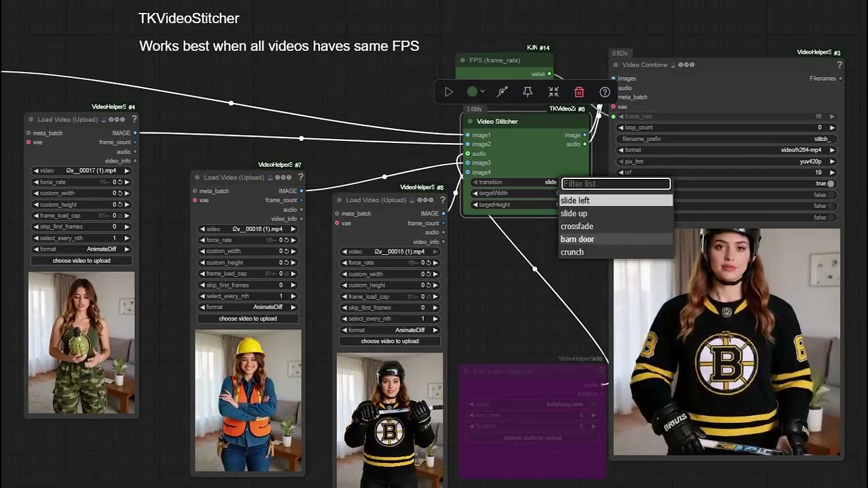Click hard hat worker video preview thumbnail
Image resolution: width=868 pixels, height=488 pixels.
click(248, 401)
